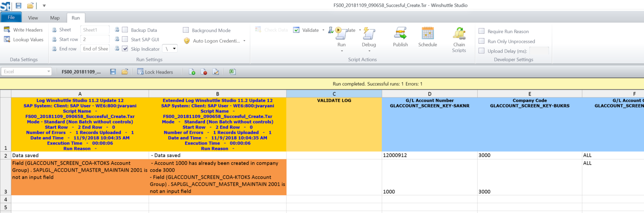Switch to the Map tab
Image resolution: width=644 pixels, height=213 pixels.
[x=55, y=18]
